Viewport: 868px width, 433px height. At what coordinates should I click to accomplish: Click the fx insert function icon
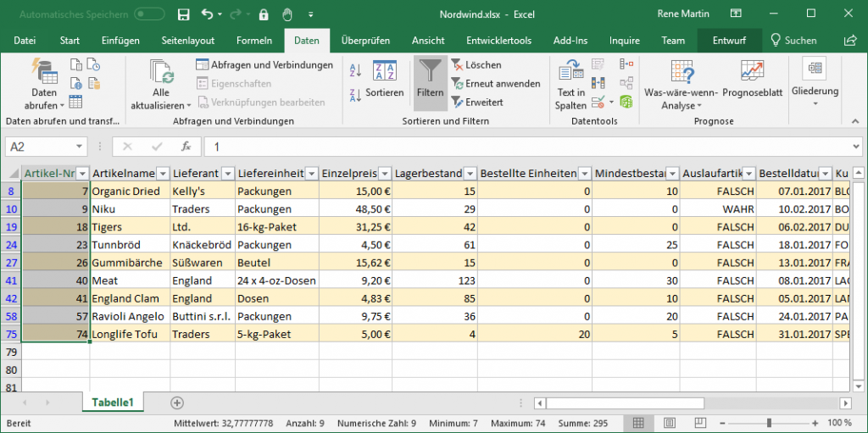coord(186,147)
